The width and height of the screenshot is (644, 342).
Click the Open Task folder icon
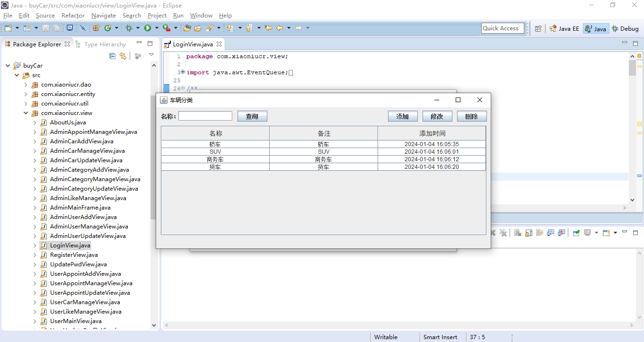pyautogui.click(x=198, y=28)
